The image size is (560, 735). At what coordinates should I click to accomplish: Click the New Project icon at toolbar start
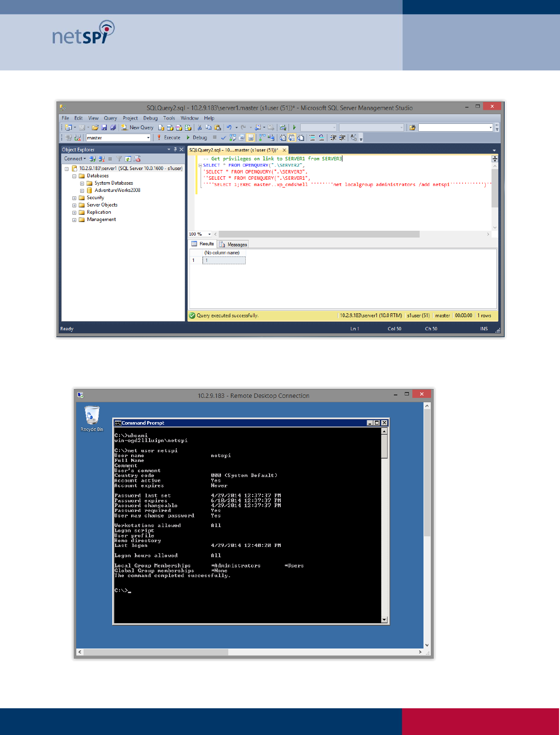click(68, 128)
